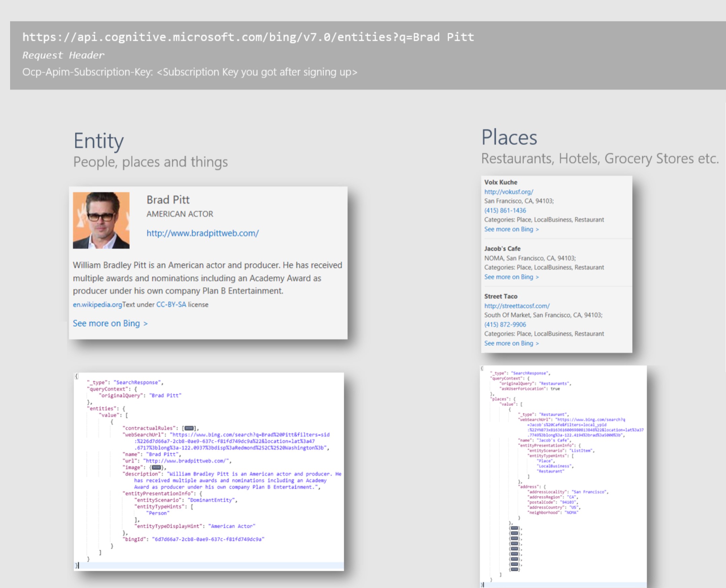Open the http://vokusf.org/ link
Image resolution: width=726 pixels, height=588 pixels.
coord(509,192)
